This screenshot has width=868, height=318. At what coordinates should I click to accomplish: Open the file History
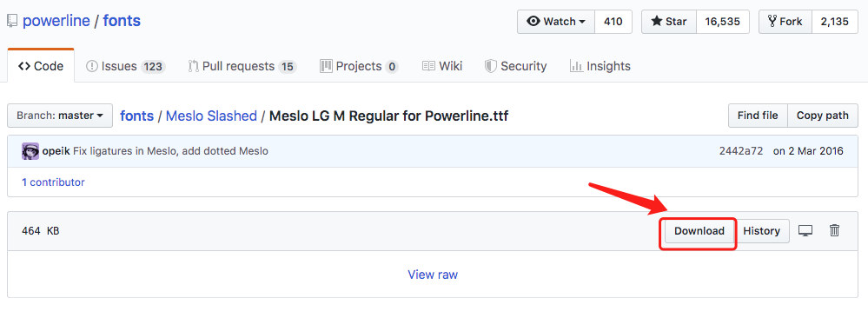tap(762, 231)
